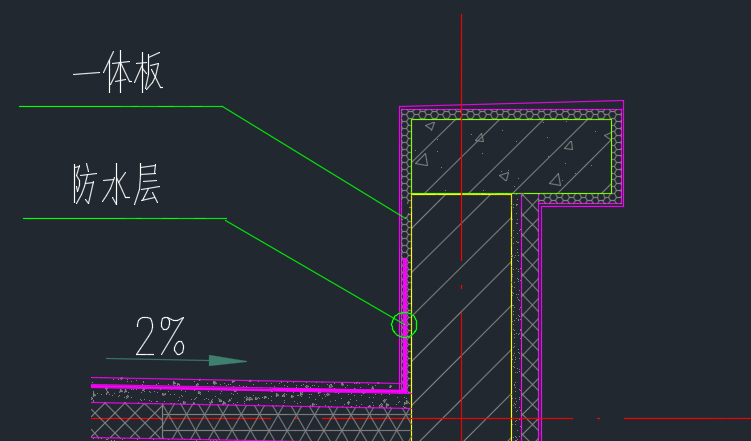This screenshot has height=441, width=751.
Task: Select the slope direction arrow under 2%
Action: (x=176, y=360)
